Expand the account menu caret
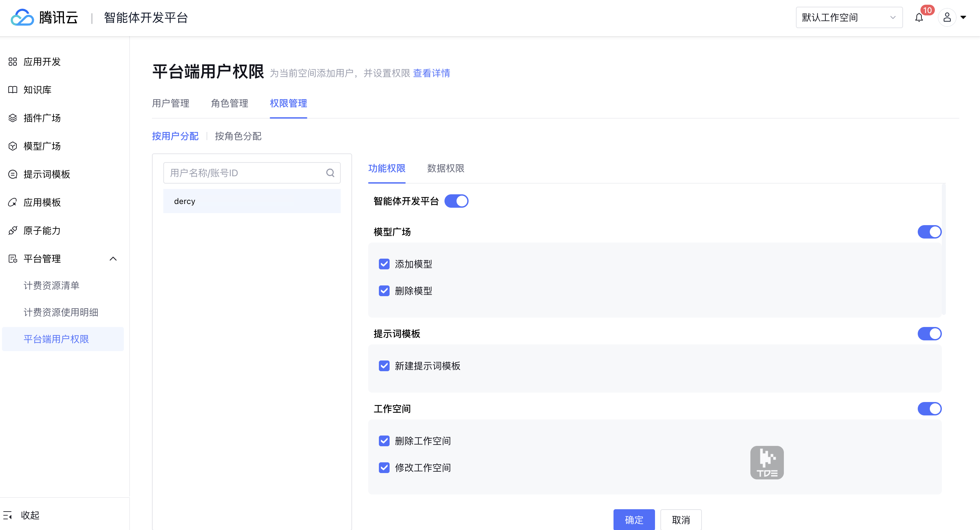This screenshot has height=530, width=980. [x=963, y=17]
